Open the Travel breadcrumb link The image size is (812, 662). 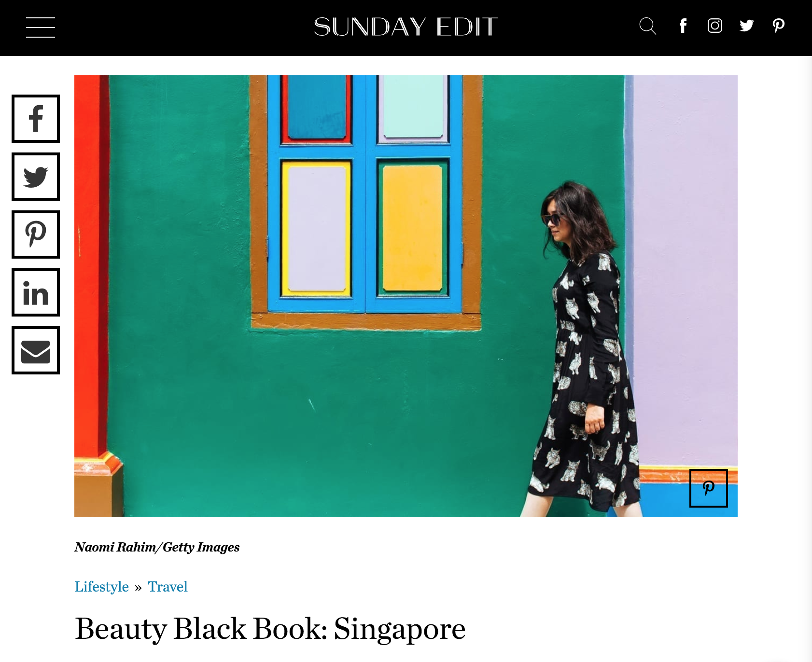pos(168,587)
